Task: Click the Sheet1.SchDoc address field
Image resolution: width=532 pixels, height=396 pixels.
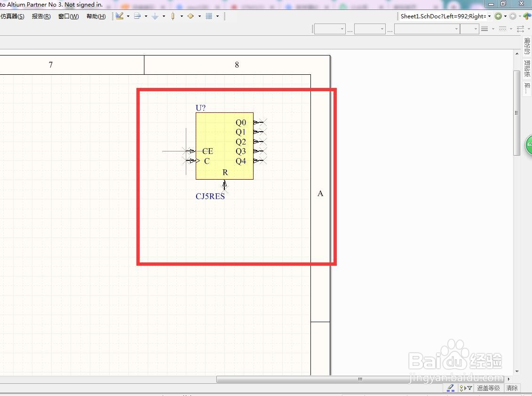Action: (443, 16)
